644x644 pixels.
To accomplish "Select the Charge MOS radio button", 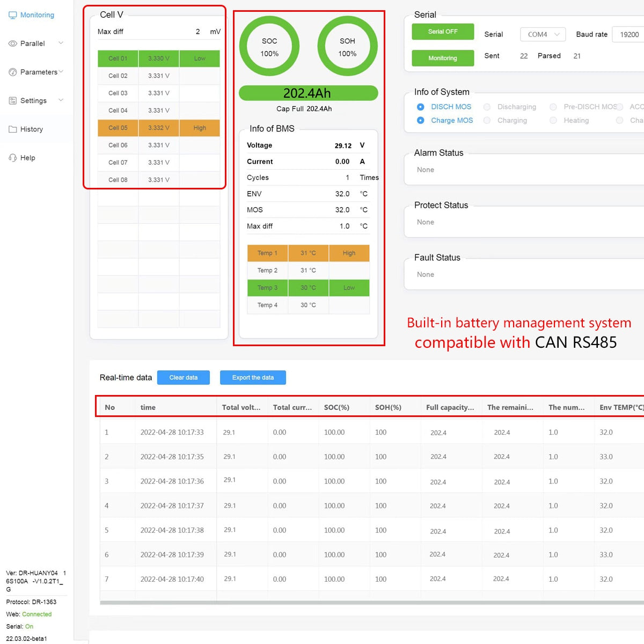I will pos(421,120).
